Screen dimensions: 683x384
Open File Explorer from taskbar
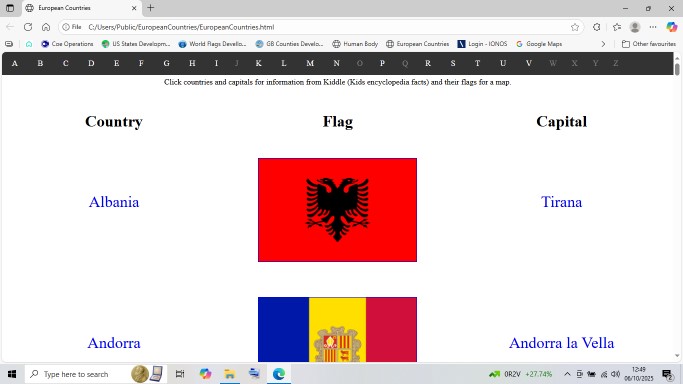coord(230,374)
